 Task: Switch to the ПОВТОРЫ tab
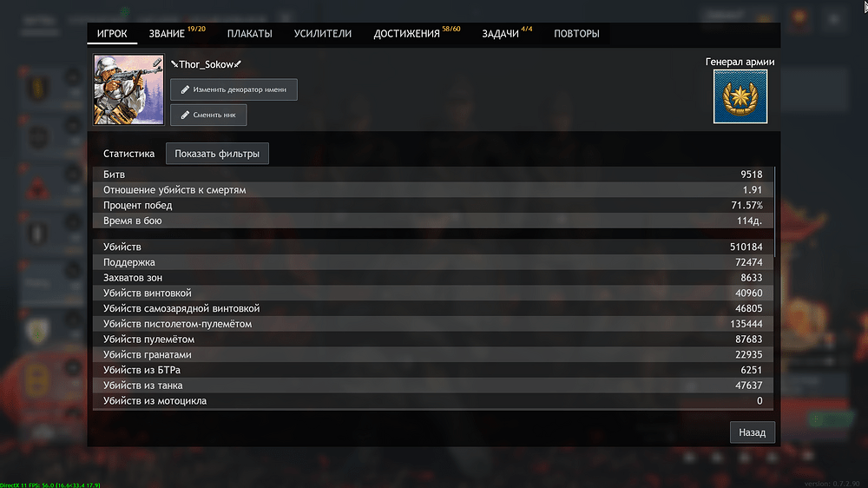coord(576,34)
